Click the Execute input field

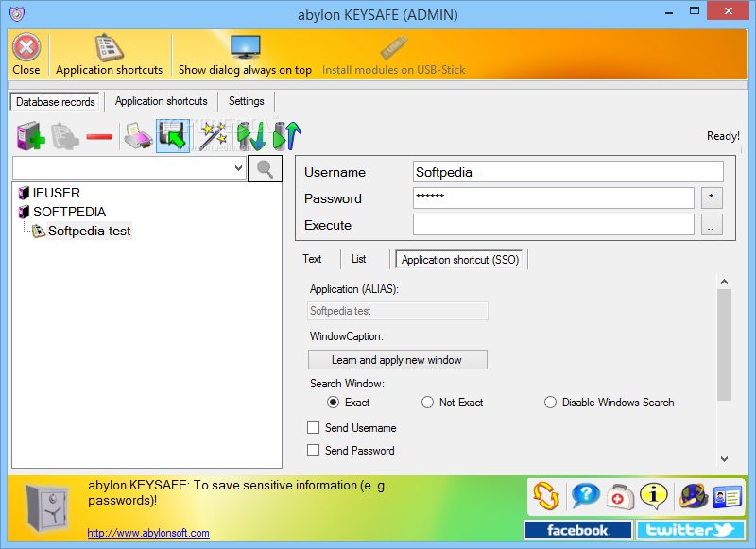[553, 225]
